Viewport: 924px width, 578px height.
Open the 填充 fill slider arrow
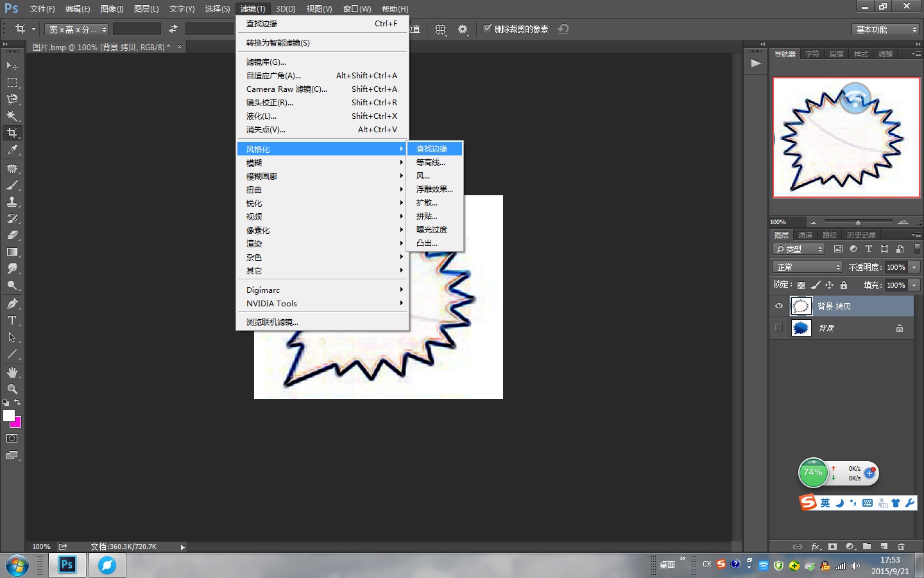point(914,285)
